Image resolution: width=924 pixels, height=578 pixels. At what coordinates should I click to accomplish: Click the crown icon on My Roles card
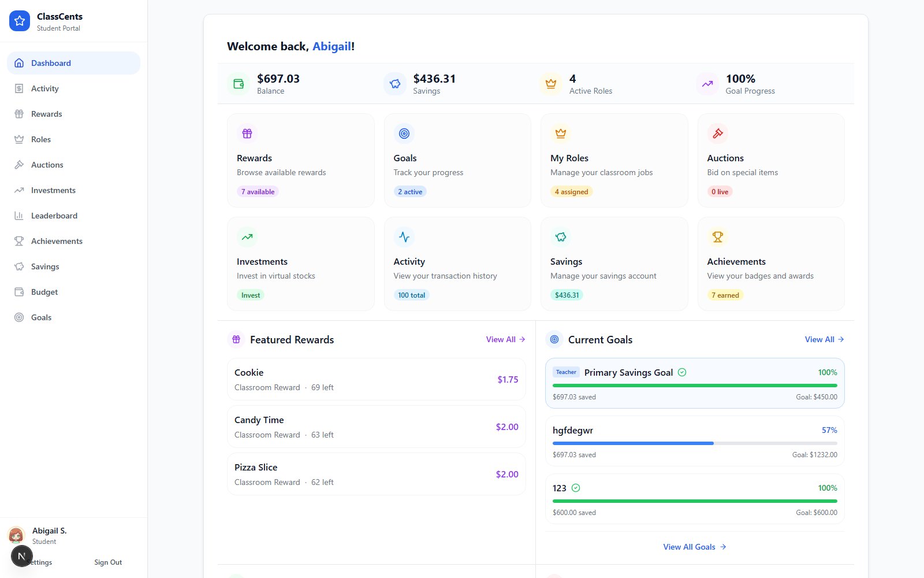[561, 134]
